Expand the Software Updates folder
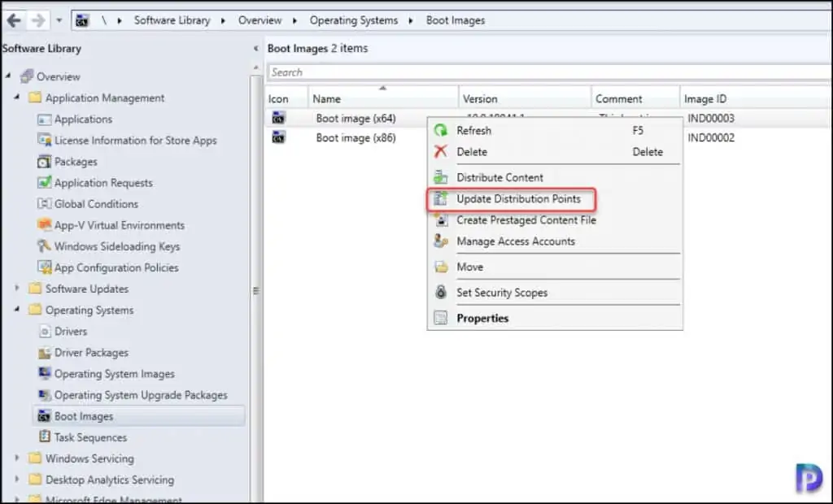This screenshot has width=833, height=504. [x=17, y=289]
